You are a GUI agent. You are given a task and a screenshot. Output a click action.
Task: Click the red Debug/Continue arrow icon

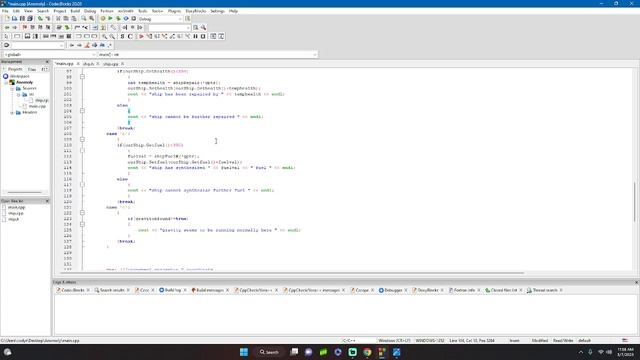[141, 36]
